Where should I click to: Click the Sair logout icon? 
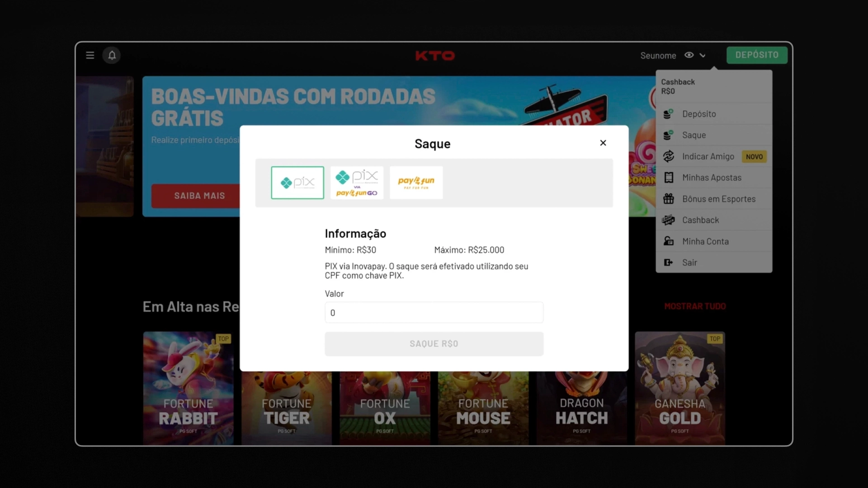tap(668, 262)
